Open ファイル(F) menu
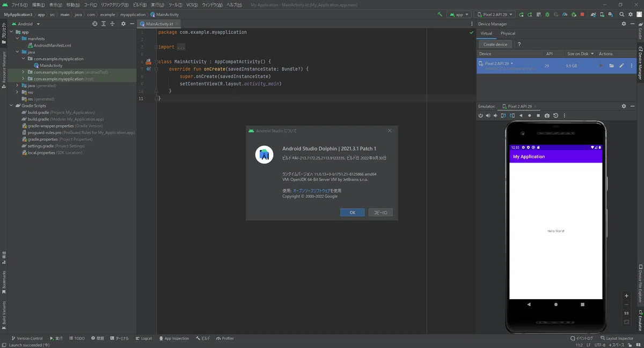Viewport: 644px width, 348px height. coord(19,4)
